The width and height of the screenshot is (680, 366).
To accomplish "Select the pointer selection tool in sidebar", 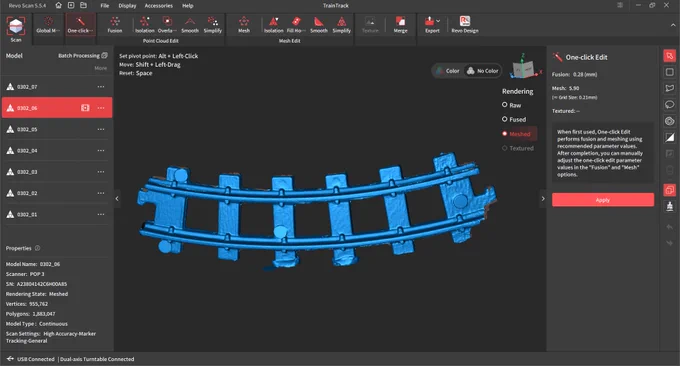I will tap(670, 56).
